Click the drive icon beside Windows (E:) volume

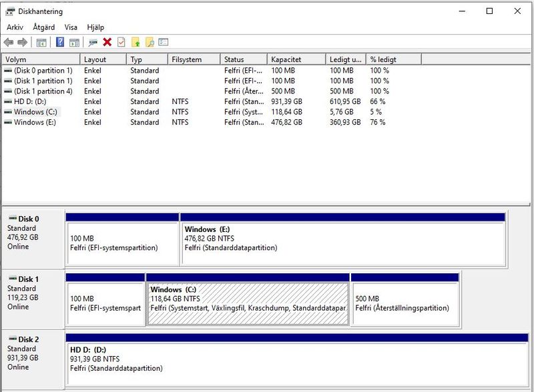pos(8,122)
